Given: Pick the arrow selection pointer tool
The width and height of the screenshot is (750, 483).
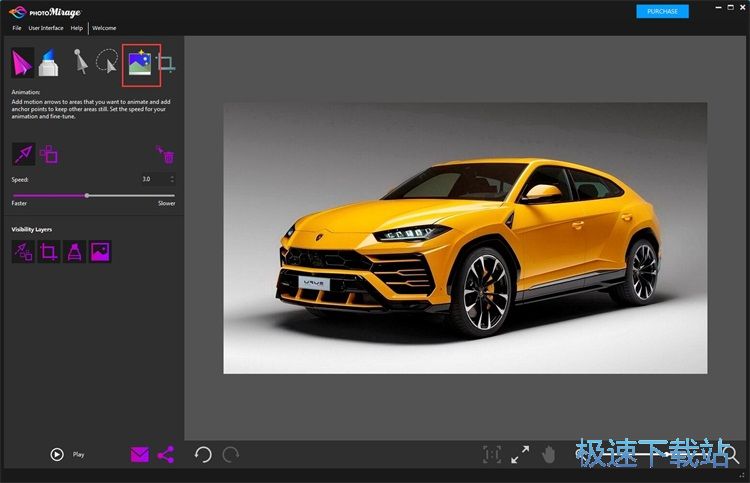Looking at the screenshot, I should tap(80, 63).
